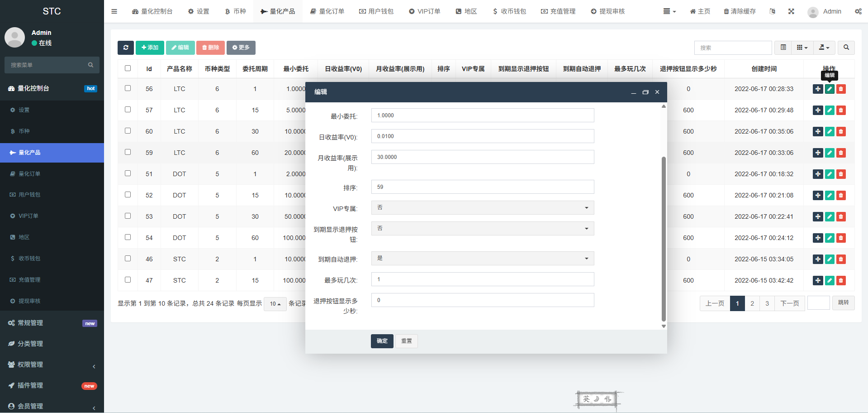
Task: Open the VIP专属 dropdown in the dialog
Action: pos(482,208)
